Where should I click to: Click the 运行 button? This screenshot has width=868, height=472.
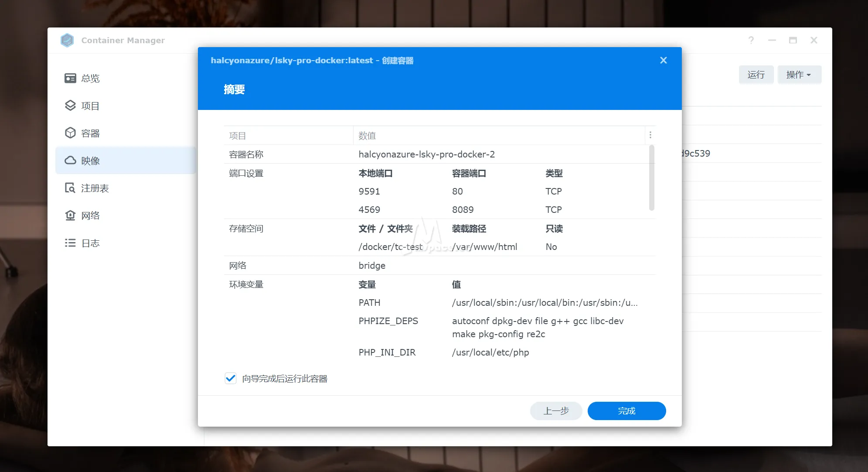[756, 75]
